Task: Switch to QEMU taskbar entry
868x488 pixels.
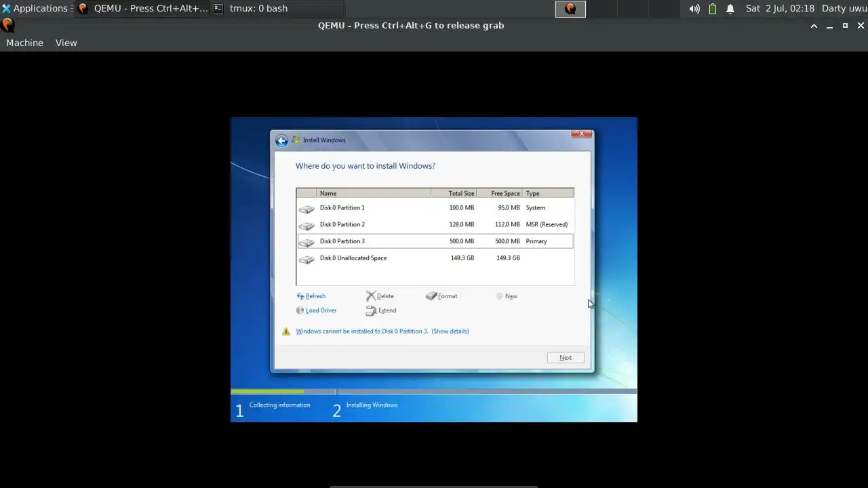Action: [x=142, y=8]
